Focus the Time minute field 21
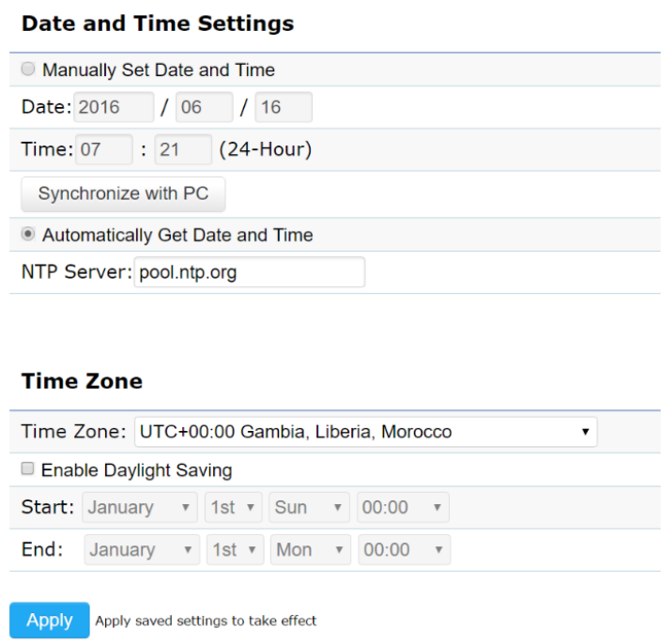 pos(183,149)
